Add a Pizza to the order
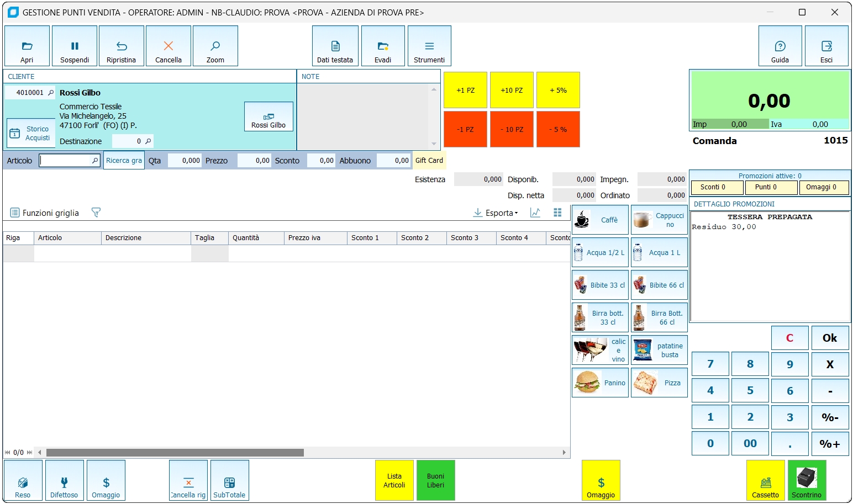Viewport: 853px width, 504px height. click(x=659, y=383)
